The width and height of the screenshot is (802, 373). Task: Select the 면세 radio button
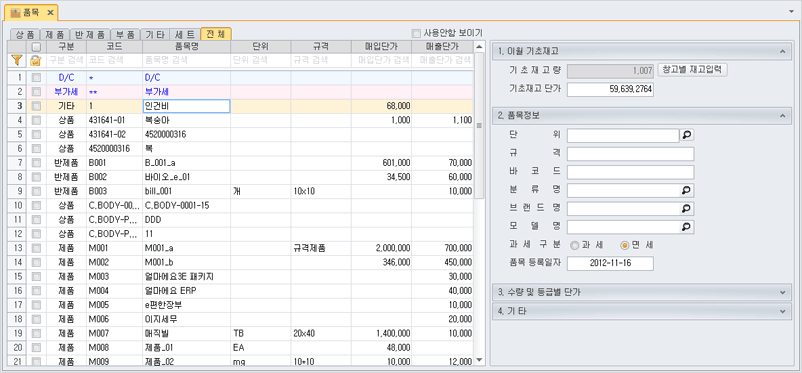[624, 246]
